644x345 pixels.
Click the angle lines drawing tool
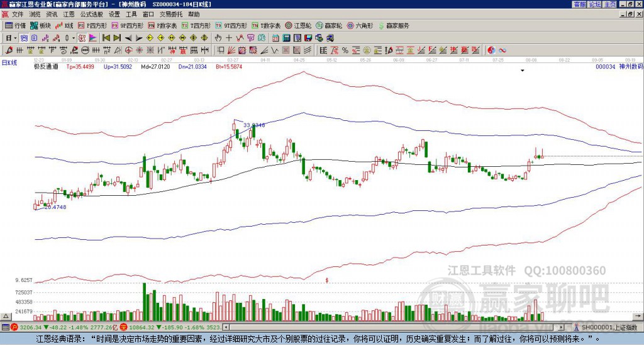(x=264, y=50)
